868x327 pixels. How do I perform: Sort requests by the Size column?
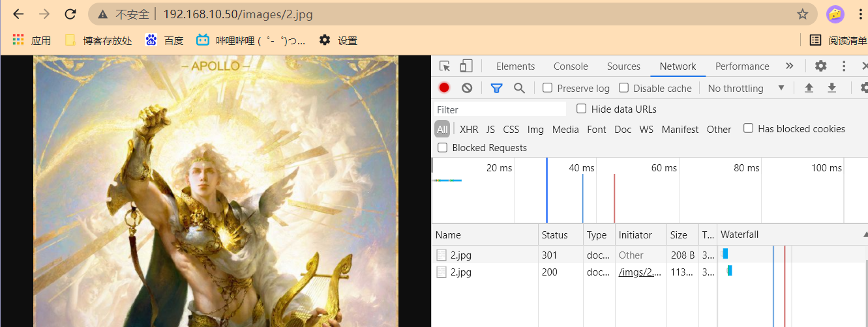point(683,235)
